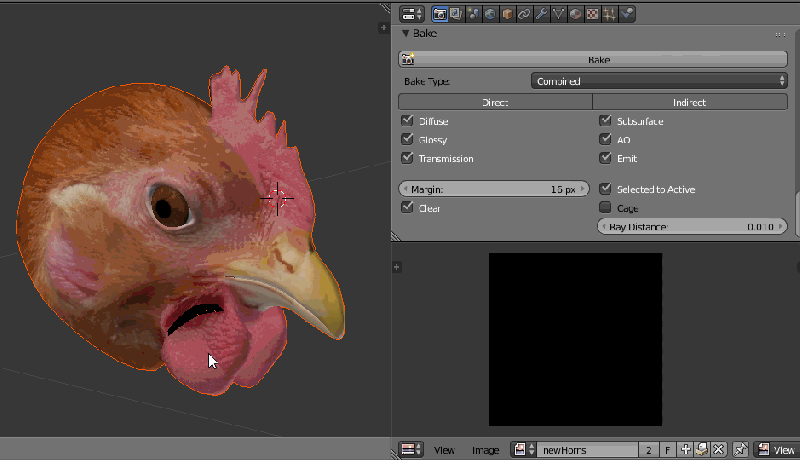
Task: Increase Margin with its right arrow
Action: click(583, 189)
